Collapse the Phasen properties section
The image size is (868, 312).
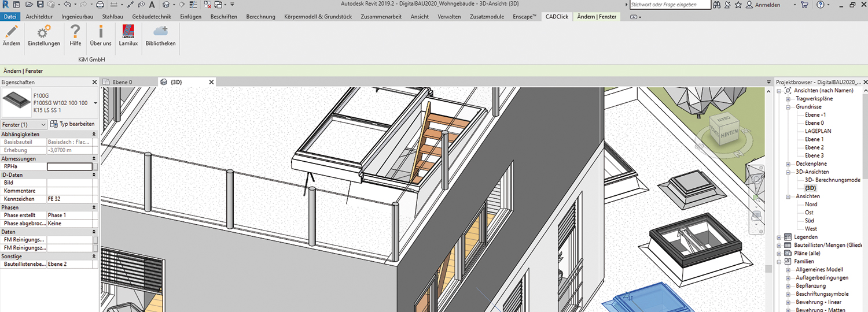click(x=94, y=207)
